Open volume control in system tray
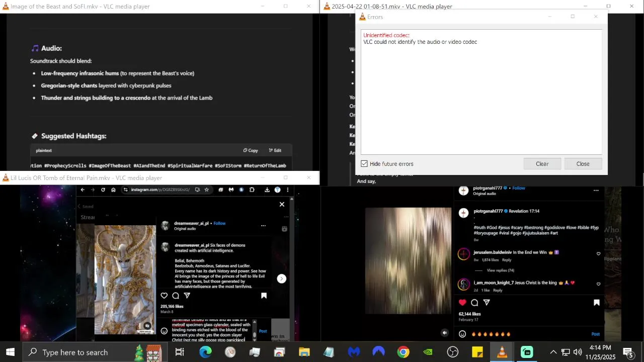This screenshot has width=644, height=362. (x=577, y=352)
